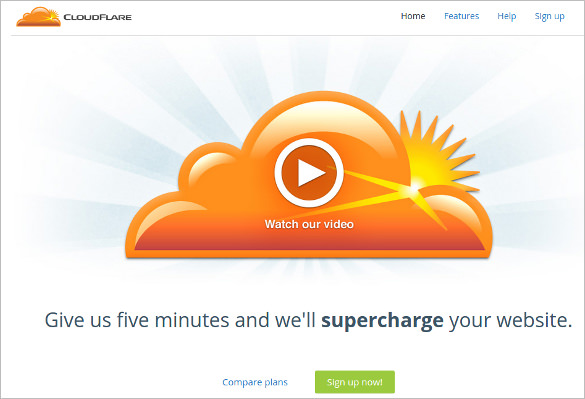The width and height of the screenshot is (585, 399).
Task: Open the Help section
Action: [507, 16]
